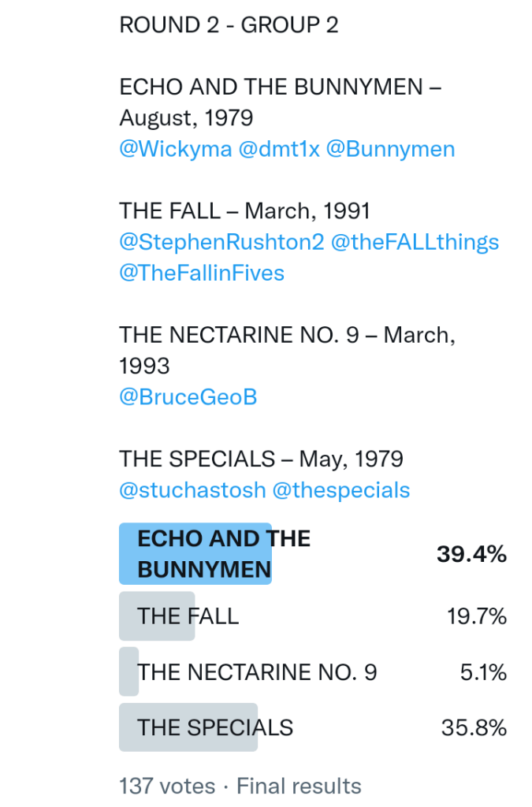The image size is (532, 807).
Task: Click the 19.7% result percentage
Action: 476,615
